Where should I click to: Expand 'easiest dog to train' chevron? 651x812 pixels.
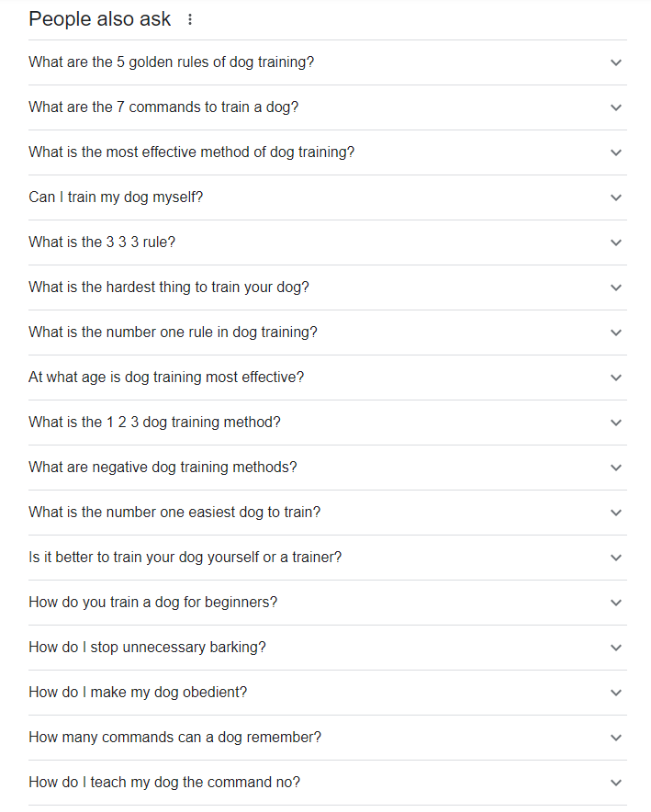point(616,513)
